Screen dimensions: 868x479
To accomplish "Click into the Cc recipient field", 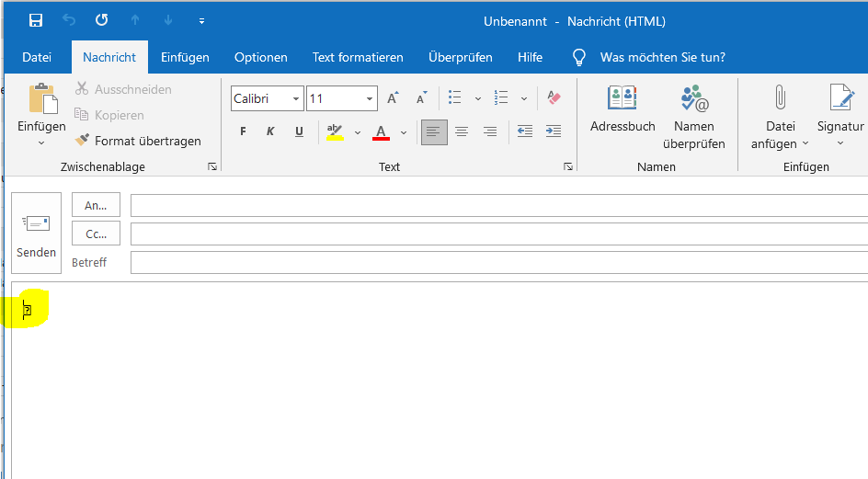I will point(499,234).
